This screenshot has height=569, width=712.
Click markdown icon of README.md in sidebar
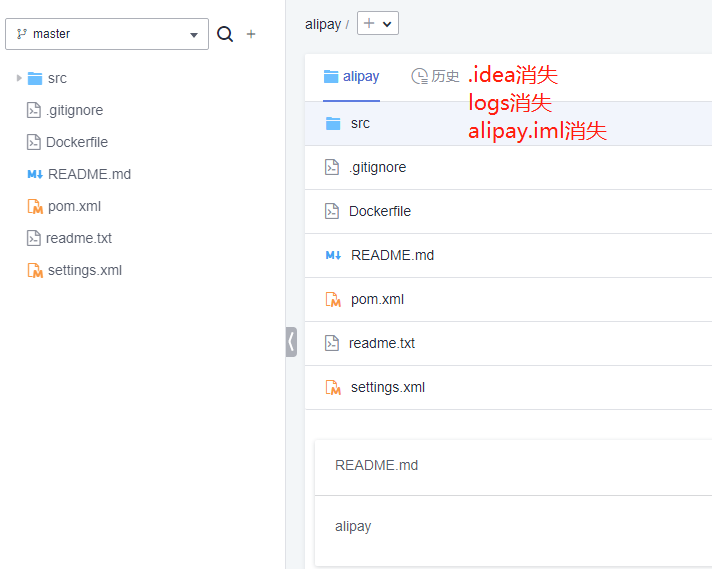[35, 174]
